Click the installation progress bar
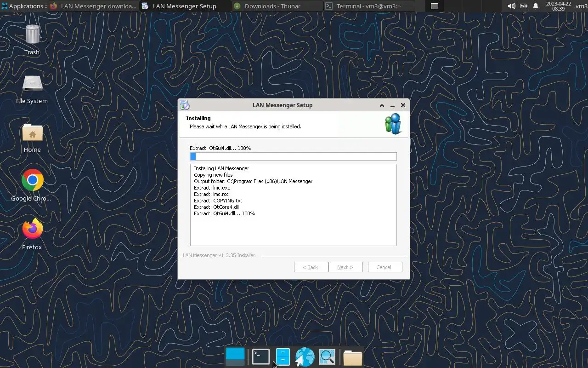The image size is (588, 368). coord(293,156)
